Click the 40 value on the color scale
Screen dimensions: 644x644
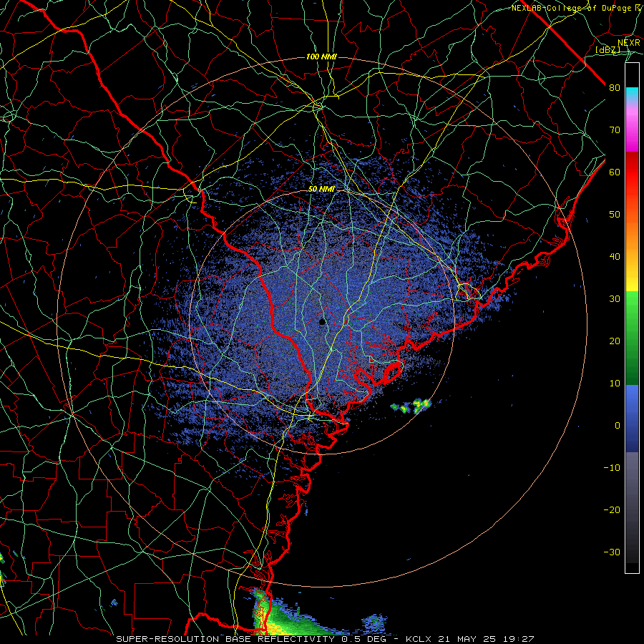615,257
